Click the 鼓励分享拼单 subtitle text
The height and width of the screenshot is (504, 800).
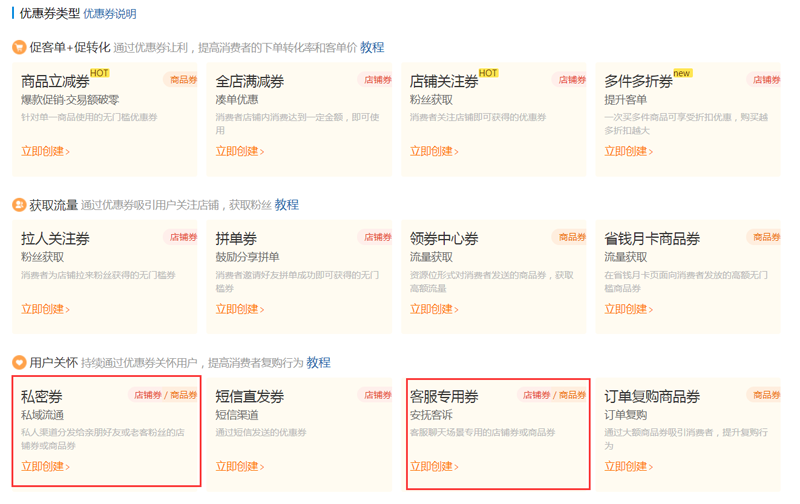(x=247, y=257)
